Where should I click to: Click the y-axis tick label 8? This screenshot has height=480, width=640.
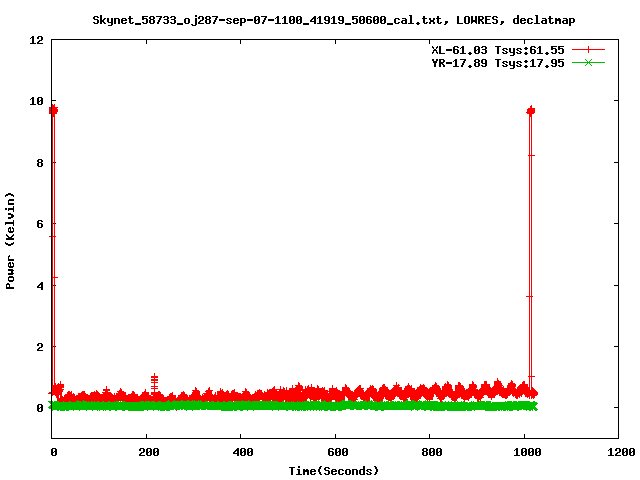[x=40, y=163]
